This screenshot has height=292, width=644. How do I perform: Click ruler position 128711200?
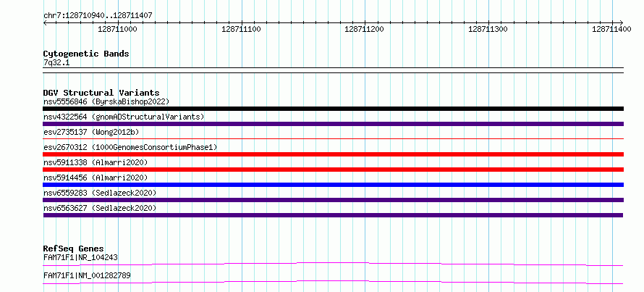[x=365, y=29]
